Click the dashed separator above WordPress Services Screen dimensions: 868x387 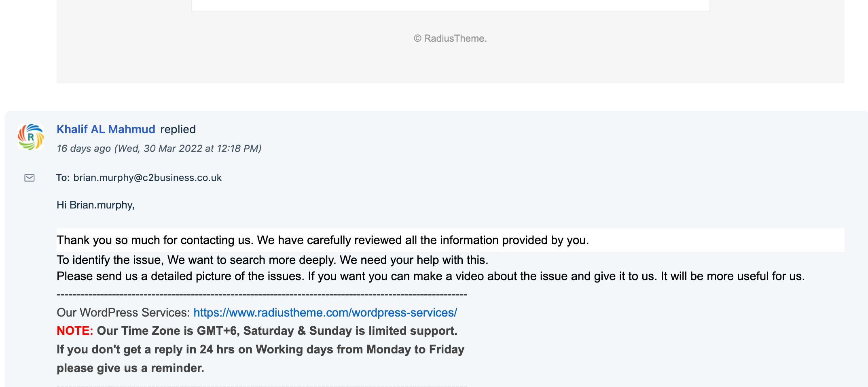[262, 295]
